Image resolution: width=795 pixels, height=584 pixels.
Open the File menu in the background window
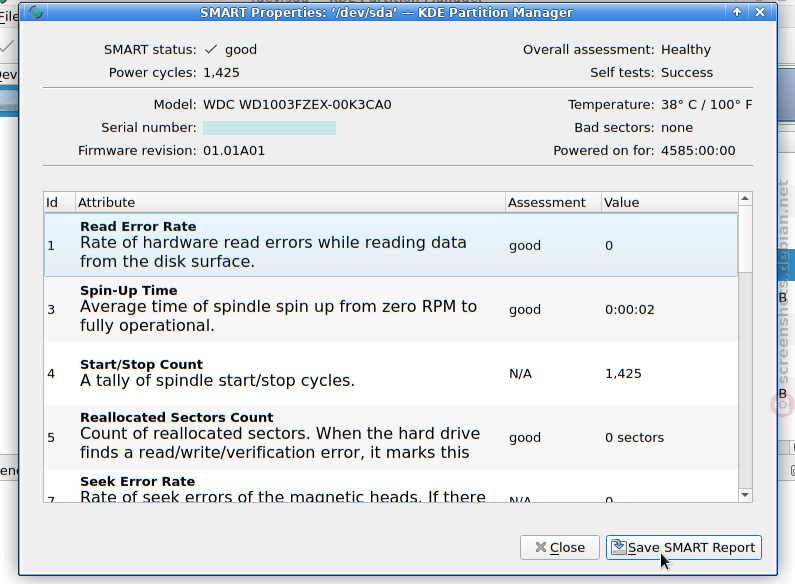9,17
